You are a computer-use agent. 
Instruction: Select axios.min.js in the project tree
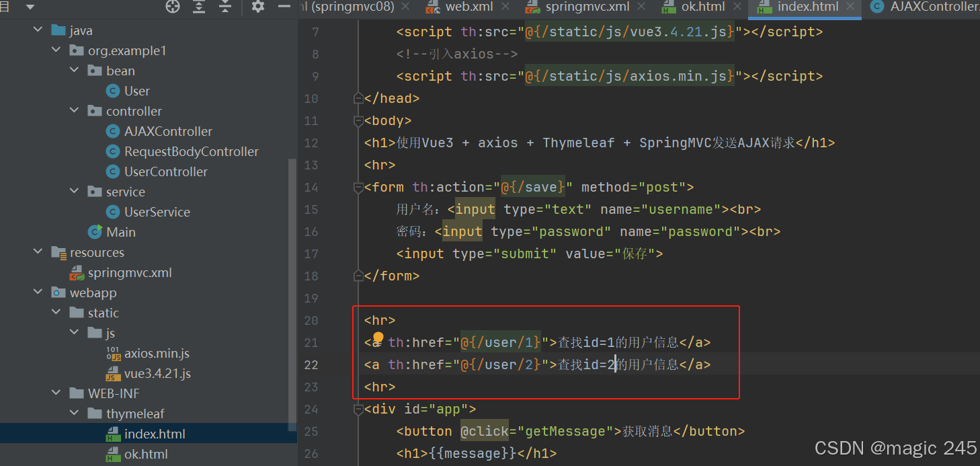(x=157, y=353)
